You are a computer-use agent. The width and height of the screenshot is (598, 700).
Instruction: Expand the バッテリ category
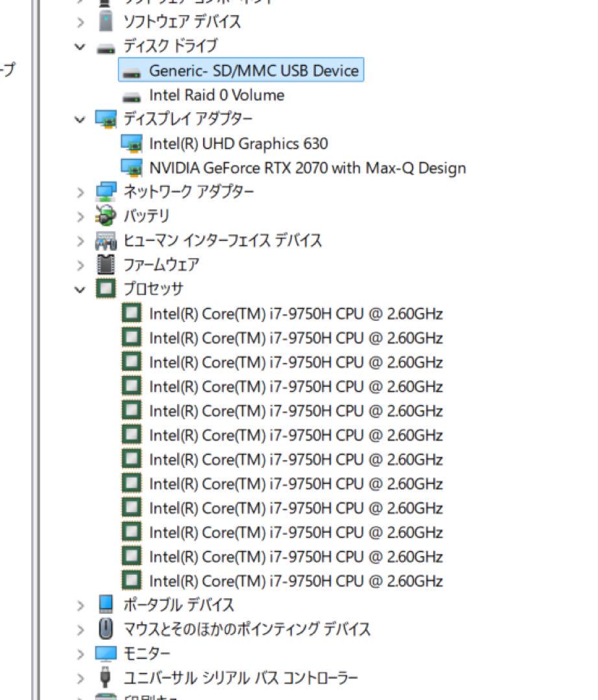pos(80,216)
